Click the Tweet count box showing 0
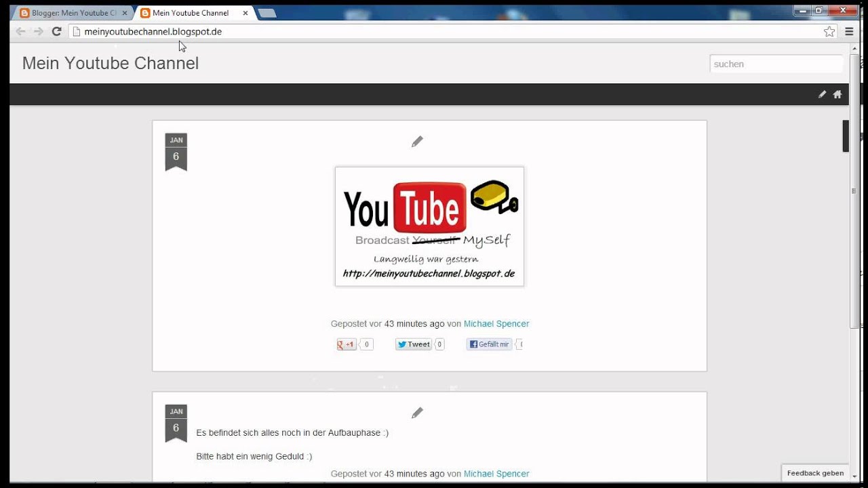The height and width of the screenshot is (488, 868). click(x=439, y=344)
